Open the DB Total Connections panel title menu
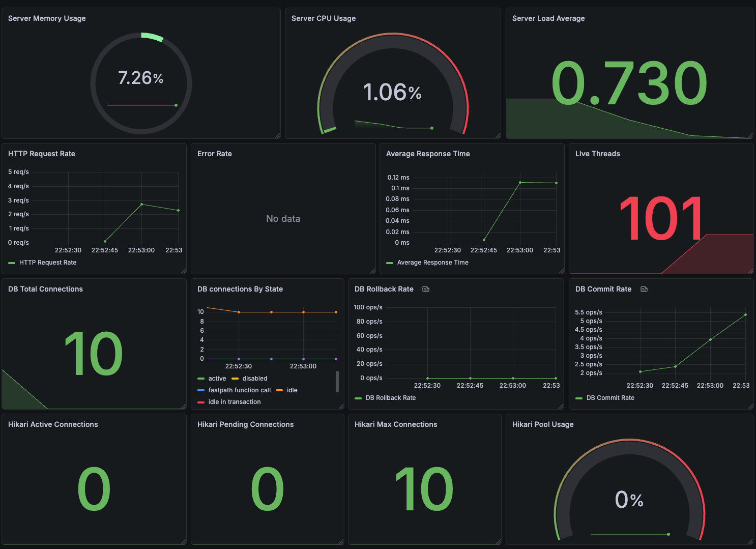The height and width of the screenshot is (549, 756). 45,289
